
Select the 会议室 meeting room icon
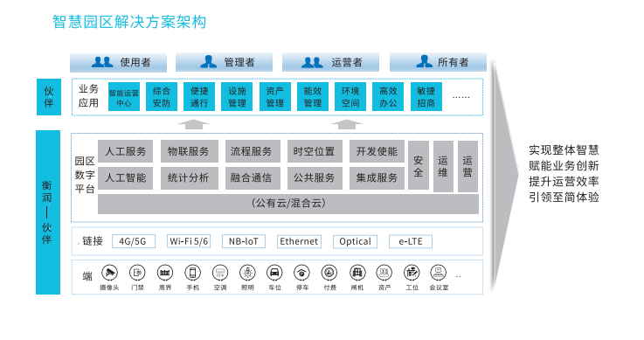439,273
